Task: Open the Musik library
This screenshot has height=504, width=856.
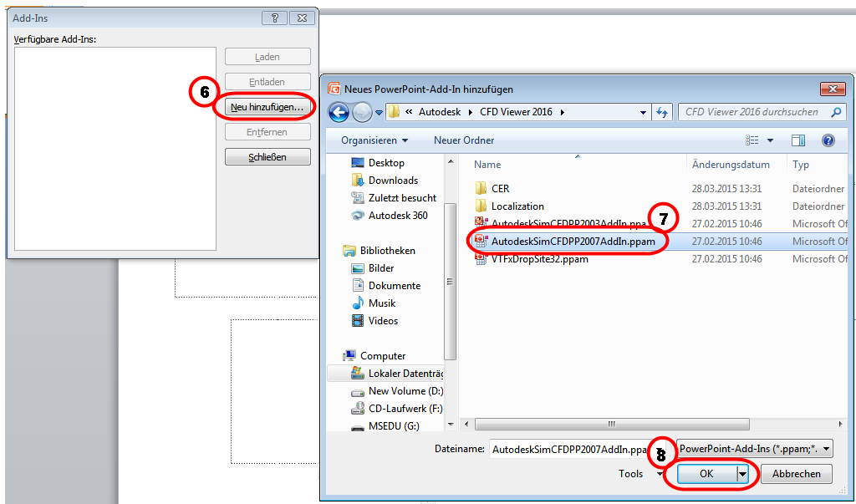Action: point(381,303)
